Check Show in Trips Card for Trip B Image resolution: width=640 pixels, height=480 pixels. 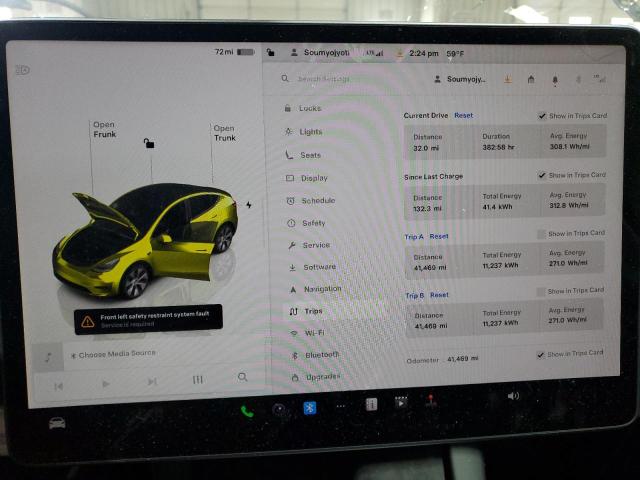(541, 291)
